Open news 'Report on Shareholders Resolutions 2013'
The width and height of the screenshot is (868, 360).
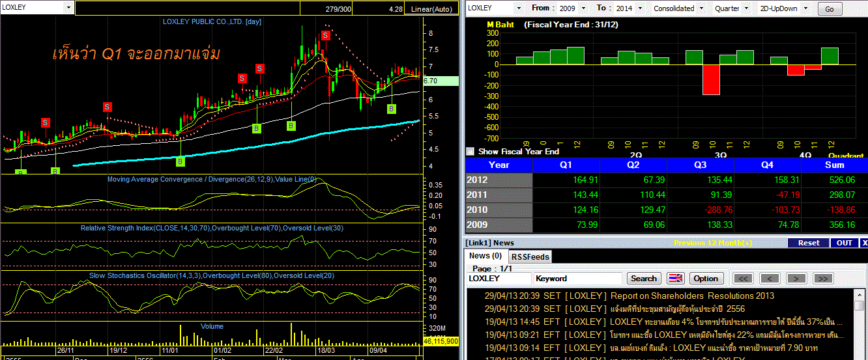click(x=692, y=296)
